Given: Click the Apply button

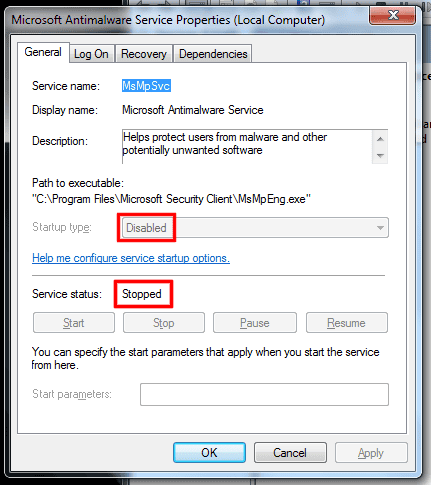Looking at the screenshot, I should tap(371, 453).
